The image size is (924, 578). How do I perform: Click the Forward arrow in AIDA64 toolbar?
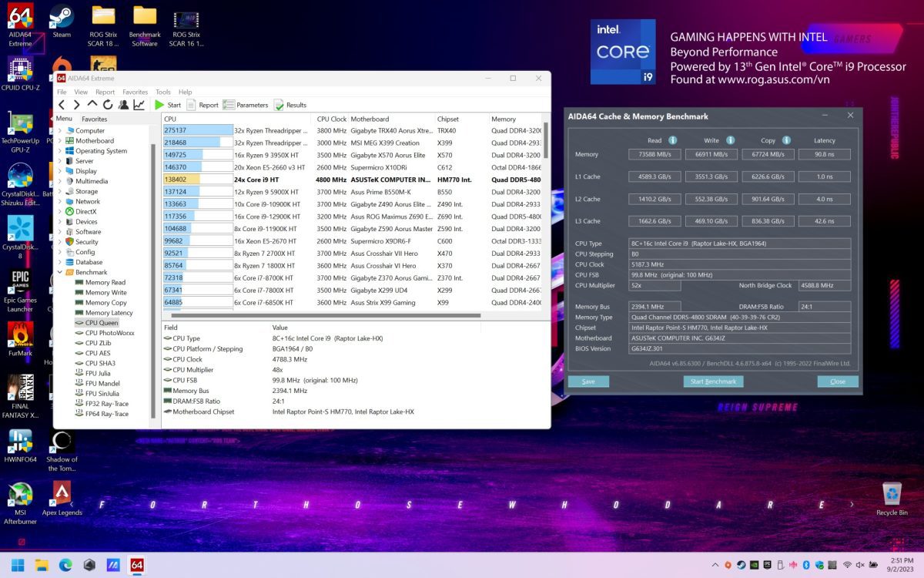[x=76, y=105]
